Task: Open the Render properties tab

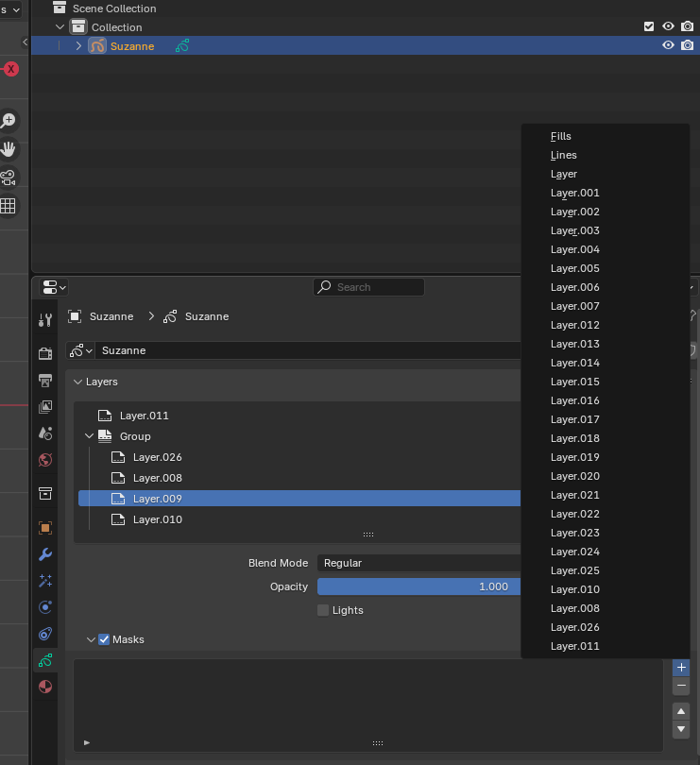Action: [x=45, y=353]
